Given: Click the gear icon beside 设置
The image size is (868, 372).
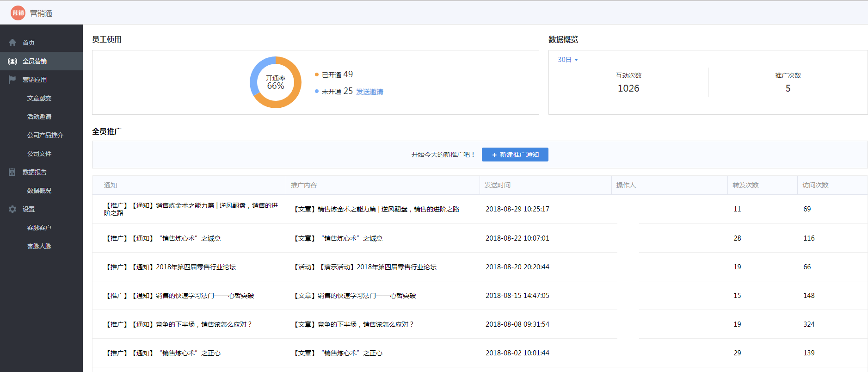Looking at the screenshot, I should (x=12, y=209).
